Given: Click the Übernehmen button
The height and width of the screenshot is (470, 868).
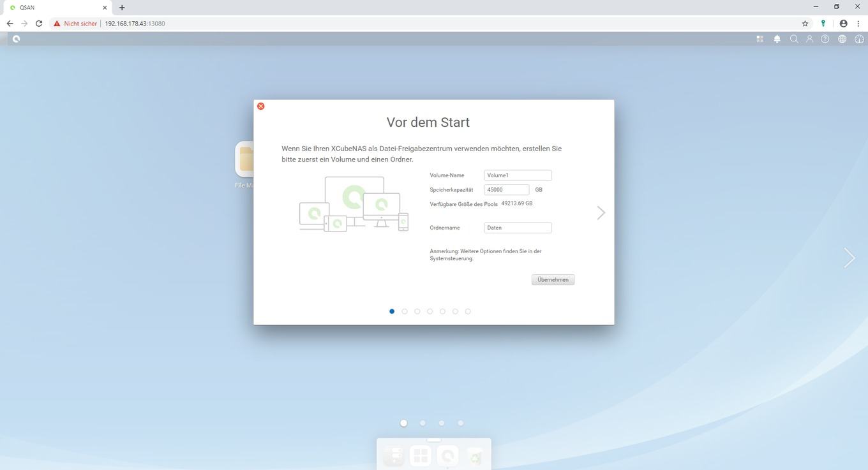Looking at the screenshot, I should click(x=553, y=280).
